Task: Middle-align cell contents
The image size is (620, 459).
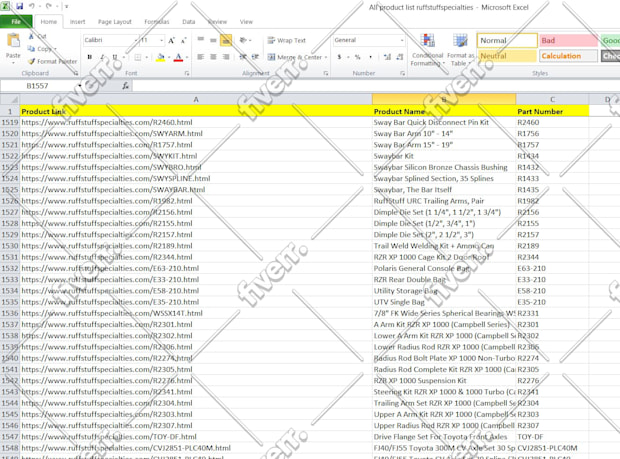Action: (213, 40)
